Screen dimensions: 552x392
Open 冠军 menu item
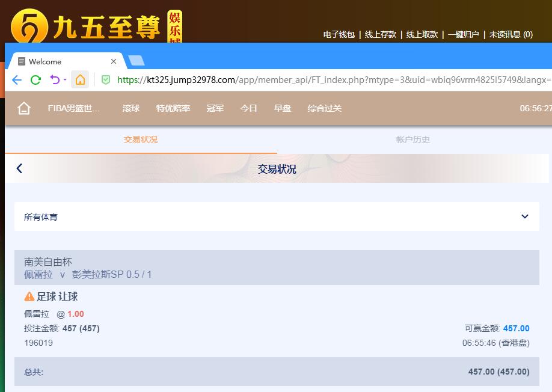point(215,108)
